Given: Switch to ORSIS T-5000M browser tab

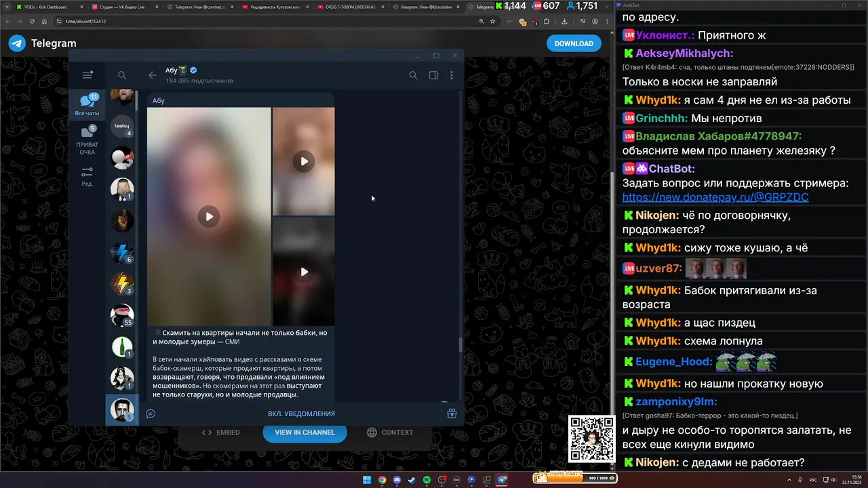Looking at the screenshot, I should (351, 7).
